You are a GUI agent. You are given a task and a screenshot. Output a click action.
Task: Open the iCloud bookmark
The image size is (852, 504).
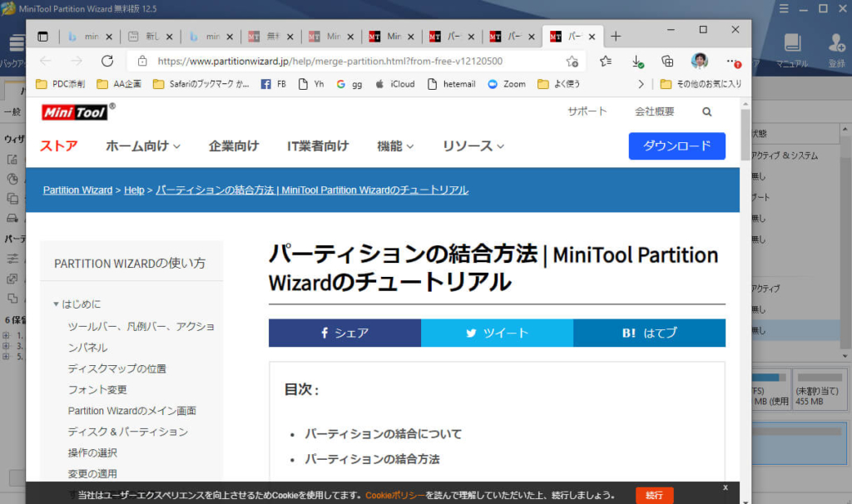(395, 84)
